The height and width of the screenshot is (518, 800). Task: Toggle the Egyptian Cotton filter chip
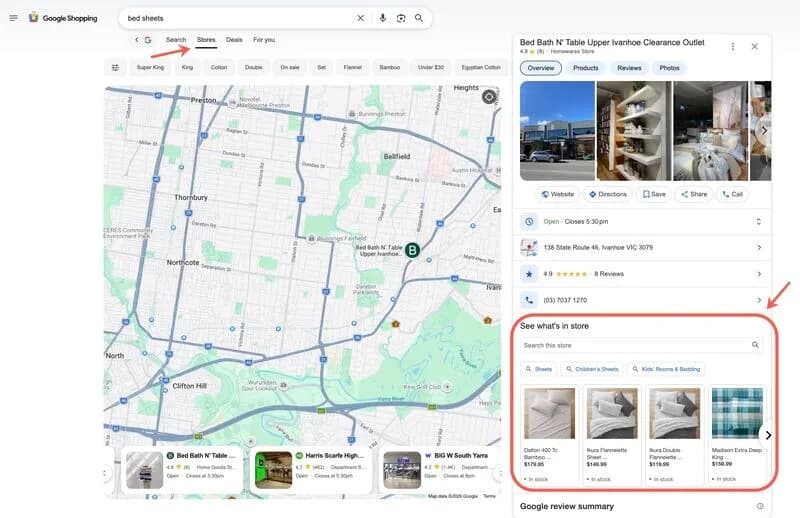481,67
